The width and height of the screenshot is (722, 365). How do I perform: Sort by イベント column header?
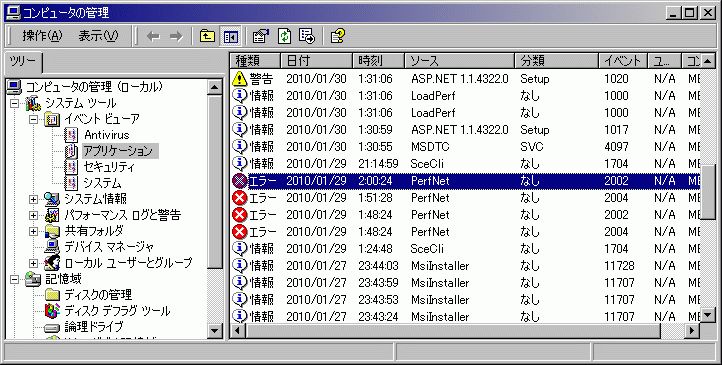click(x=623, y=61)
